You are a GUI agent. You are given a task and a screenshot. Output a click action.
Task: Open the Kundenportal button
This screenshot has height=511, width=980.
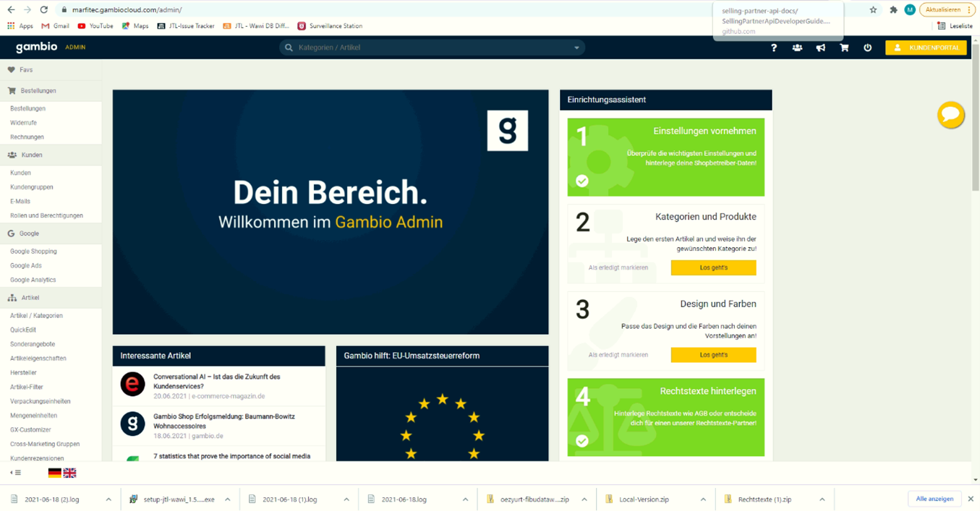[x=926, y=48]
